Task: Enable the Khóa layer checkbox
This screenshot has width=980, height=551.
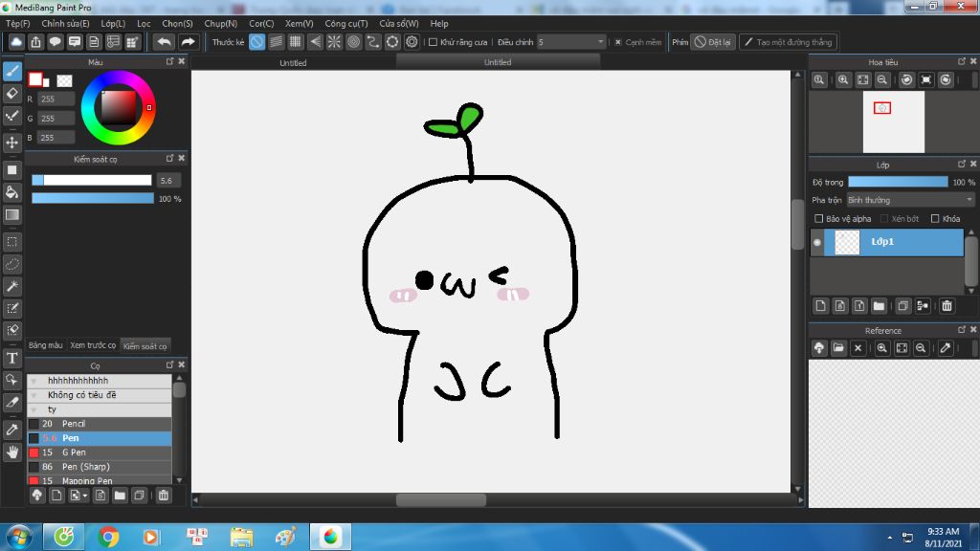Action: pos(935,219)
